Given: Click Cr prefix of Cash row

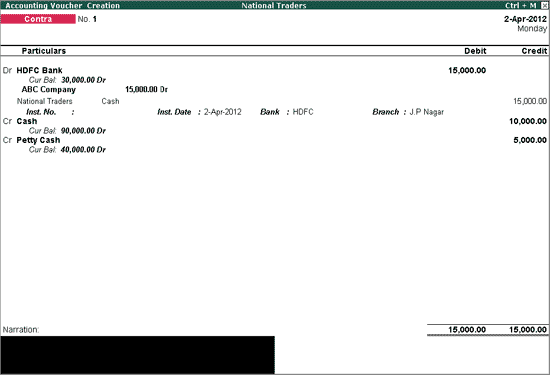Looking at the screenshot, I should (7, 121).
